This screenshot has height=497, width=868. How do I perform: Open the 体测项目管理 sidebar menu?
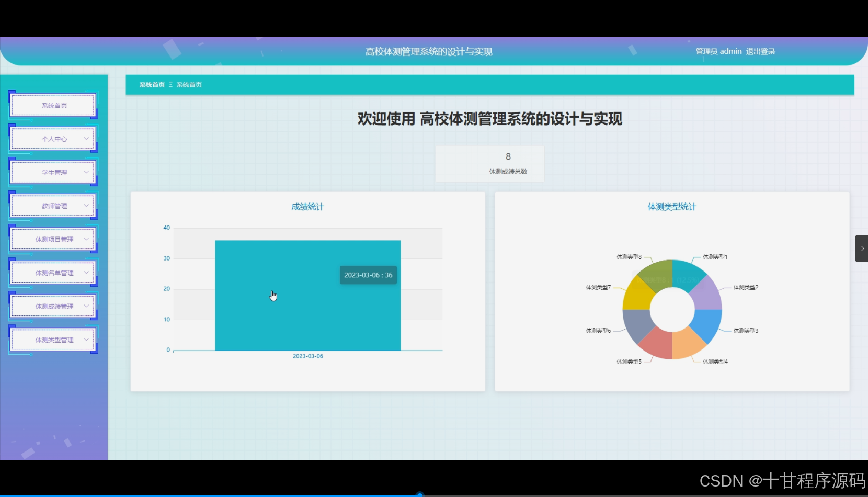pos(53,239)
